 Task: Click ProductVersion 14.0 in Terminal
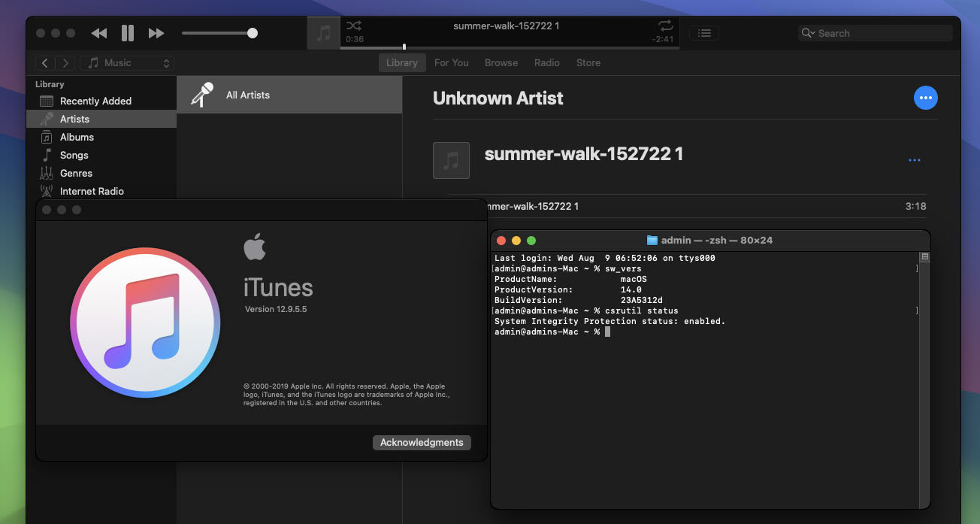click(x=568, y=289)
